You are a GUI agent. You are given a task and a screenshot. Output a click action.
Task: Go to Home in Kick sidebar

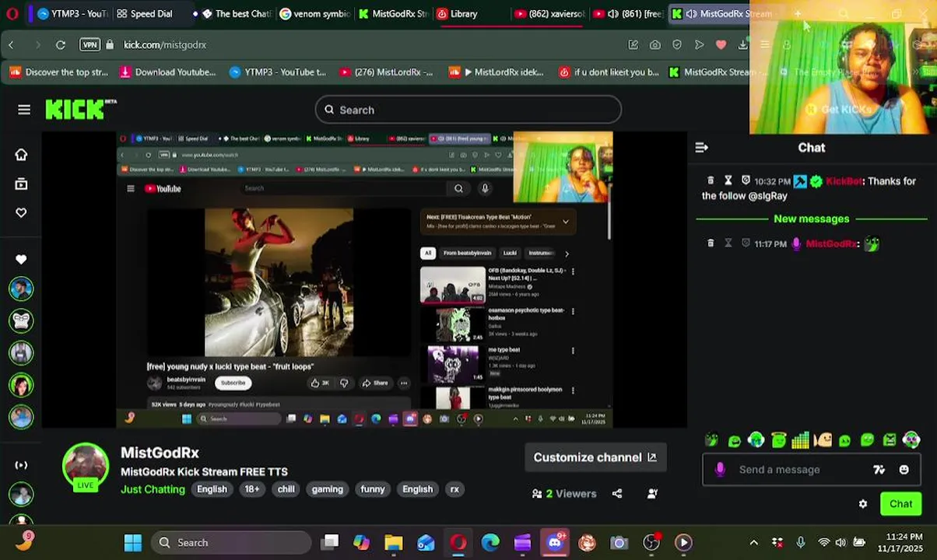21,155
